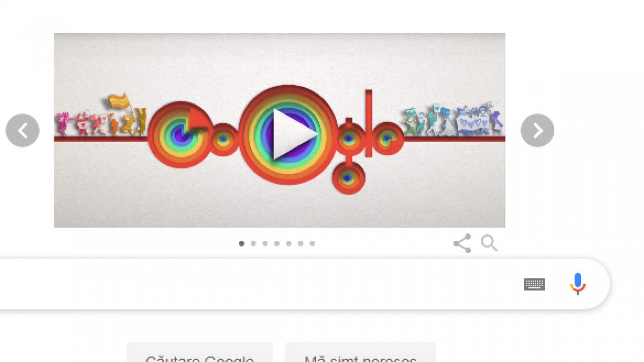
Task: Jump to the fourth carousel dot
Action: pyautogui.click(x=277, y=243)
